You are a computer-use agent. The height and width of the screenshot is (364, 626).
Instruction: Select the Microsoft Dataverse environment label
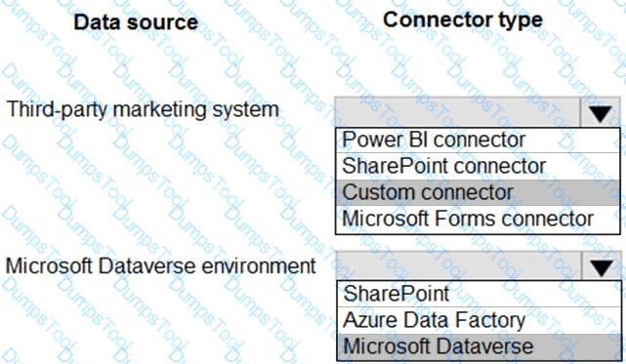coord(161,265)
